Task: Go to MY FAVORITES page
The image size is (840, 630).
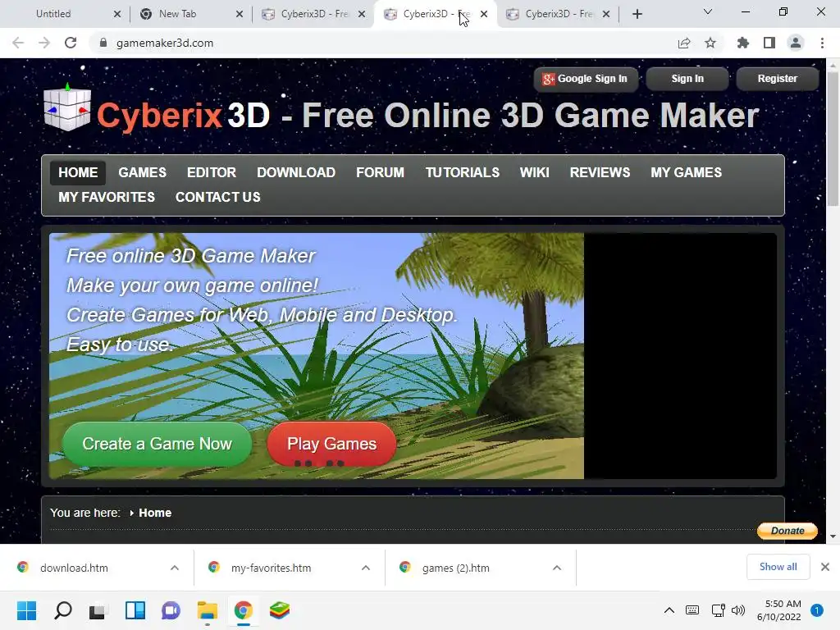Action: [x=107, y=197]
